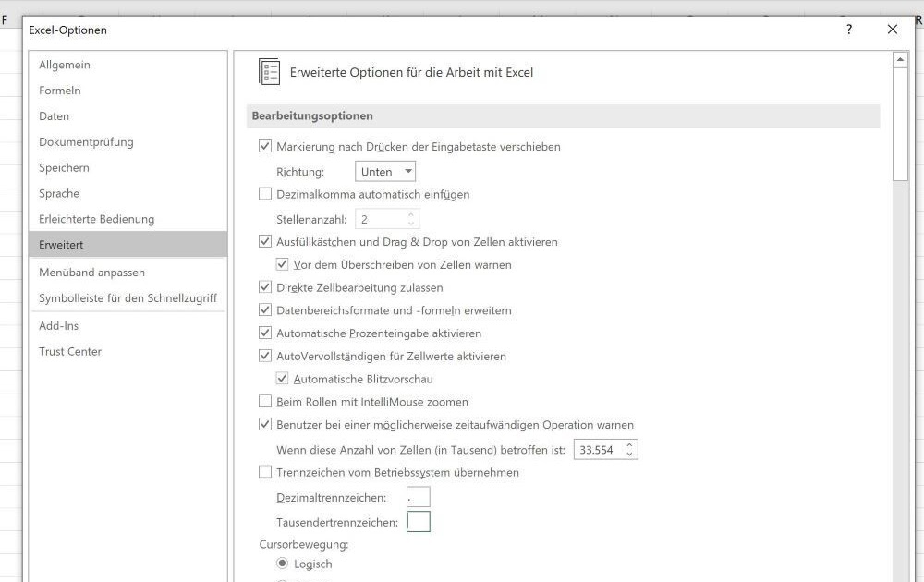Click the Tausendertrennzeichen input box

point(419,521)
